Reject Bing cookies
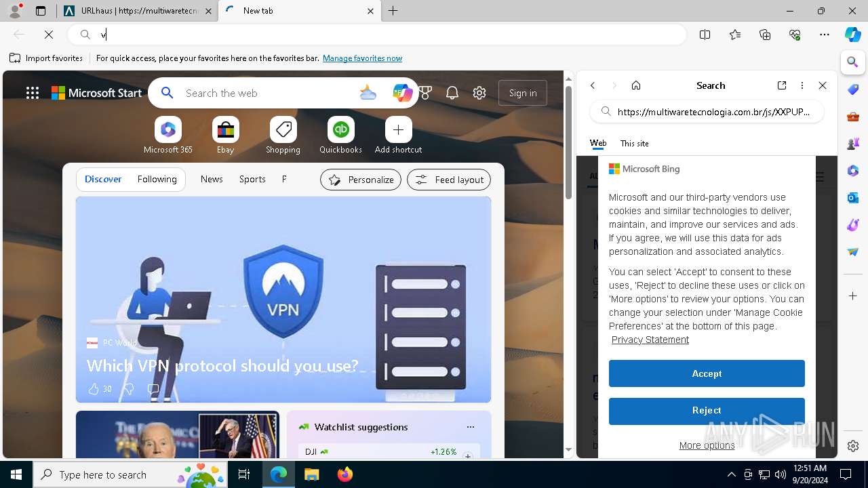This screenshot has width=868, height=488. pos(707,411)
